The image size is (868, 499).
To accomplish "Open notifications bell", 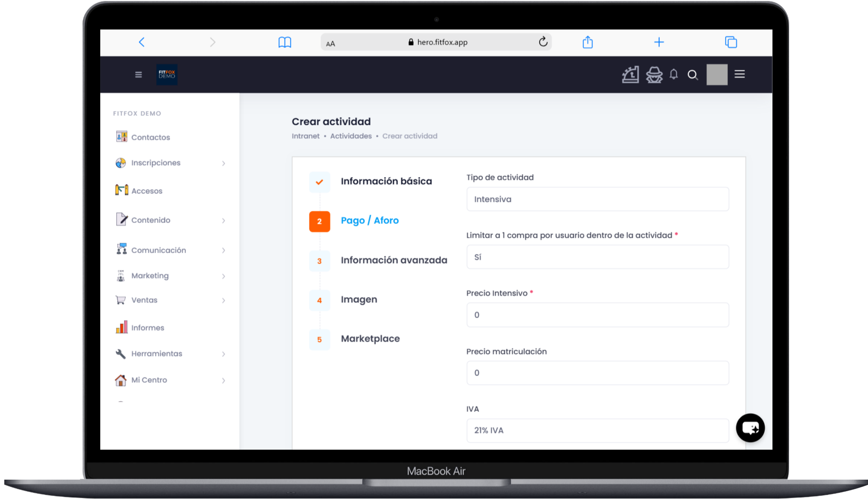I will point(673,74).
